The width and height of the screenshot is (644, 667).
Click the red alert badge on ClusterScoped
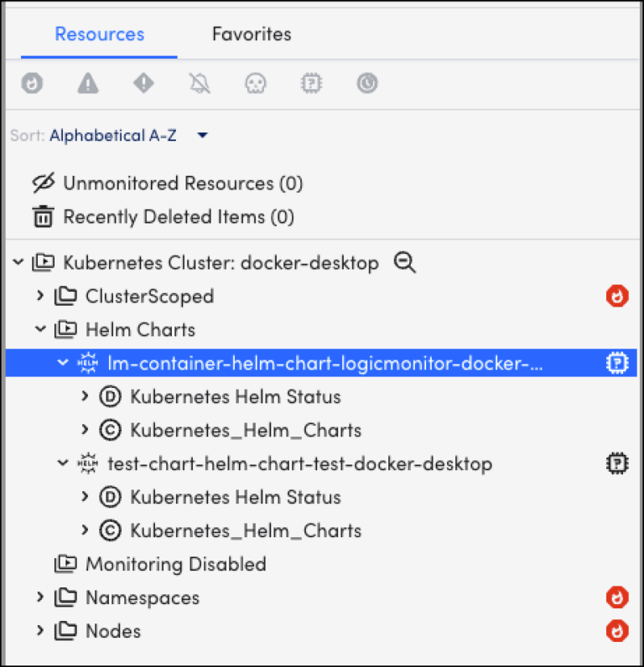(617, 296)
